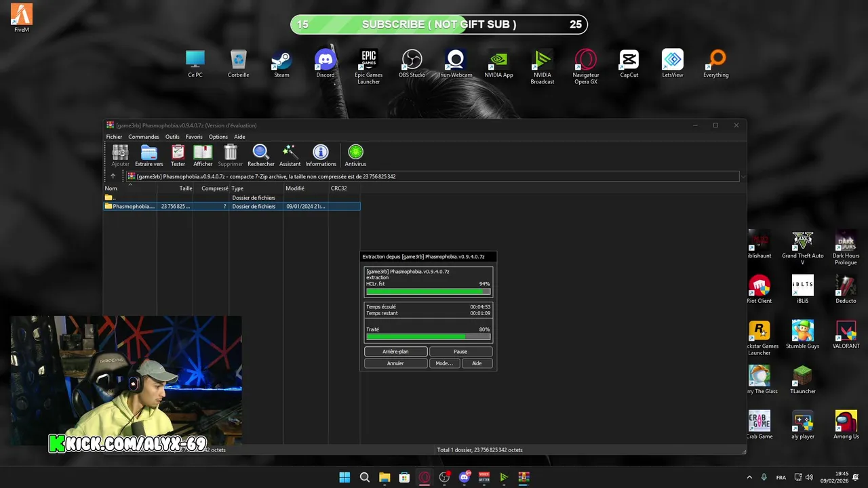Open the Fichier menu

click(x=114, y=137)
